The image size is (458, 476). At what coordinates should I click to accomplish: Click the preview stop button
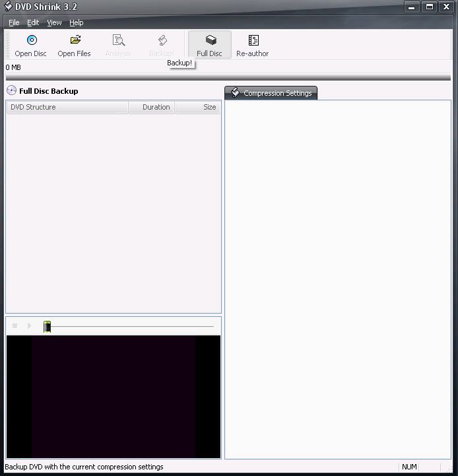(15, 325)
